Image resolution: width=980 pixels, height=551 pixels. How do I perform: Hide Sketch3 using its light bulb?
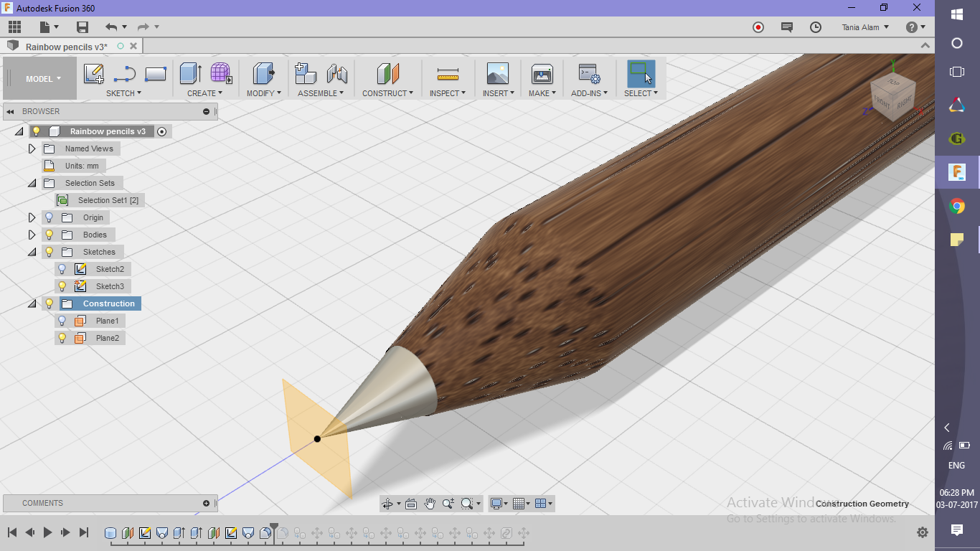point(62,286)
